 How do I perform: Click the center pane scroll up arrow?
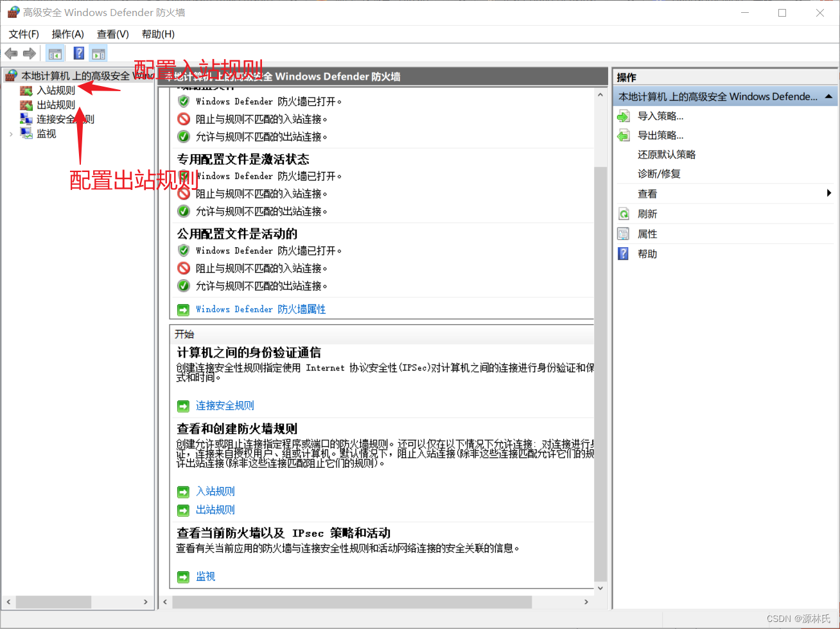click(600, 94)
